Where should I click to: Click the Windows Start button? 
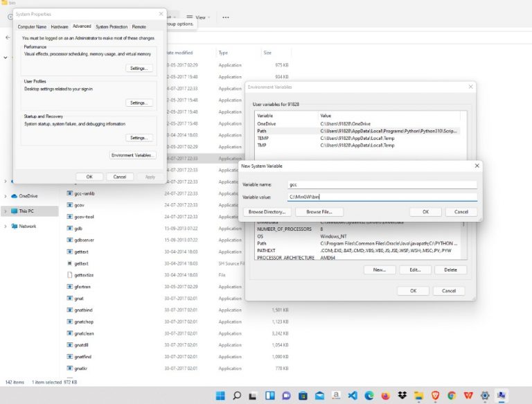(220, 396)
